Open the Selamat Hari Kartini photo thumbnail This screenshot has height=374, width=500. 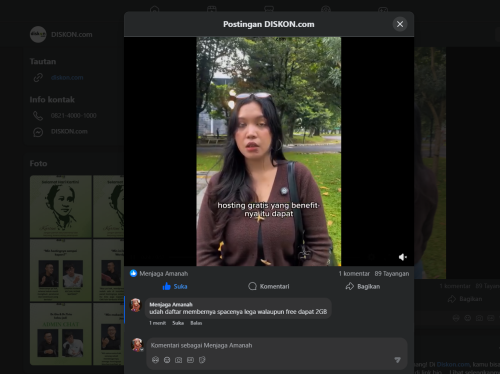(61, 206)
